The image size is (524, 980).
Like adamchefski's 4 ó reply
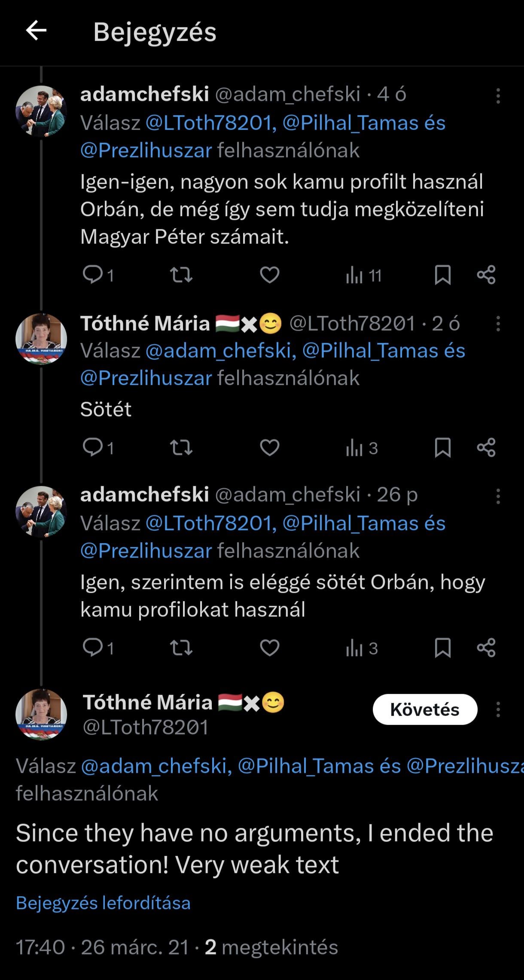(270, 275)
